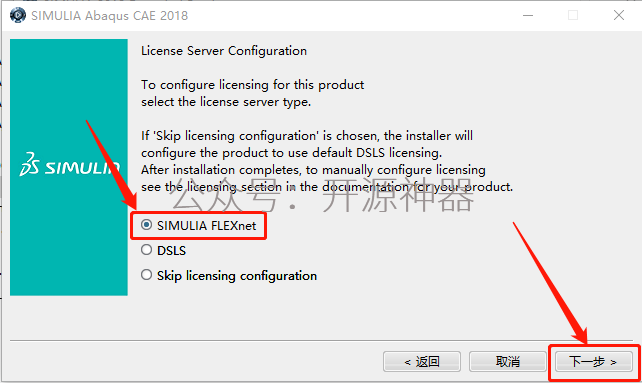Viewport: 642px width, 383px height.
Task: Close the installer with the X icon
Action: 619,16
